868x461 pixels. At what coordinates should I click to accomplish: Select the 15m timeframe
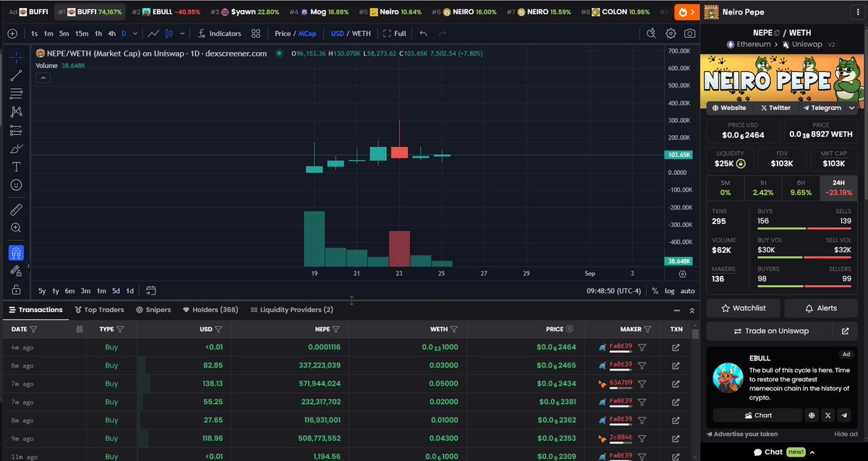(x=82, y=33)
